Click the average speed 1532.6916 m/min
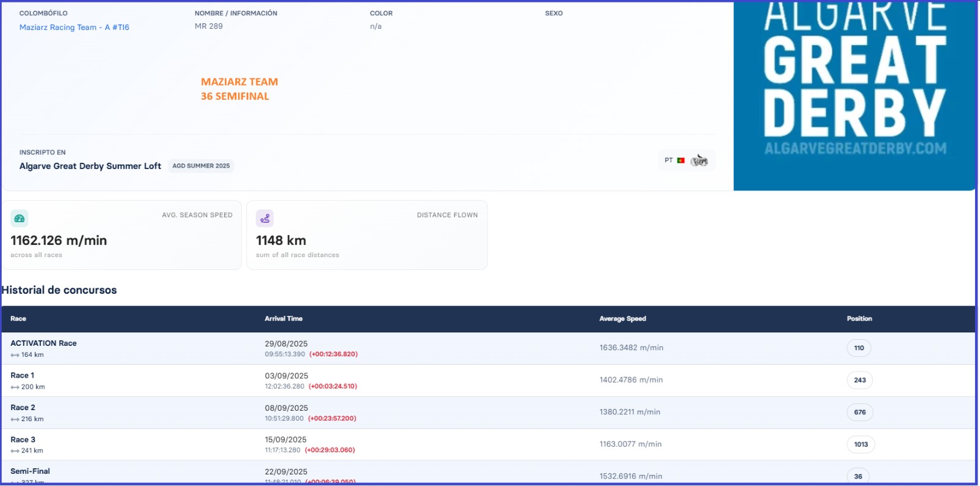The image size is (980, 486). (x=631, y=476)
